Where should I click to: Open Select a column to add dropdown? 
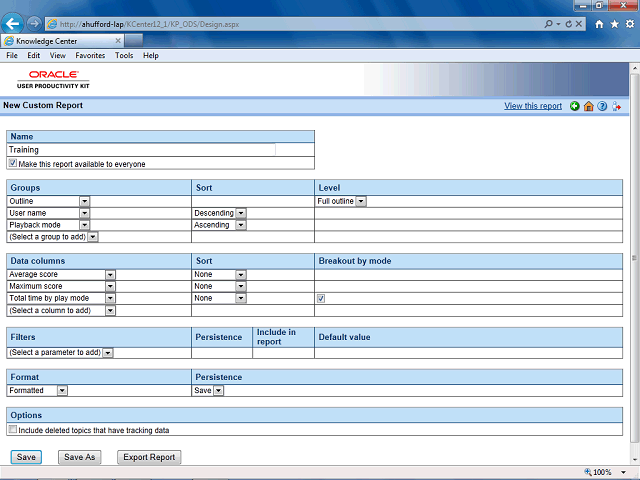(110, 311)
